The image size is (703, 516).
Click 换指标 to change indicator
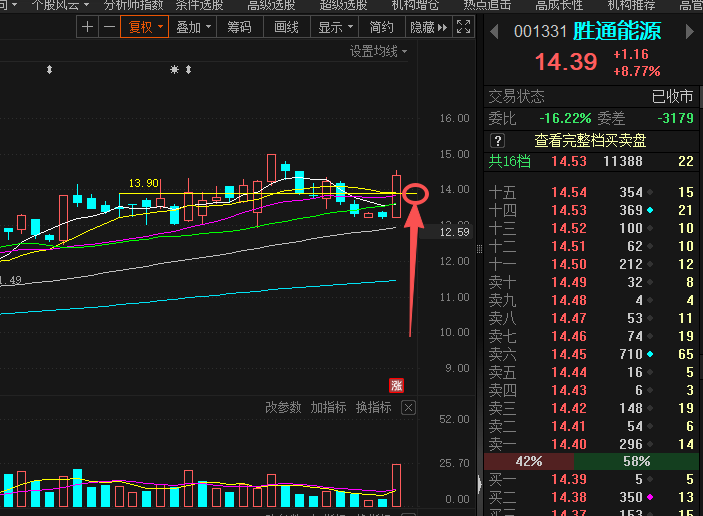click(373, 408)
